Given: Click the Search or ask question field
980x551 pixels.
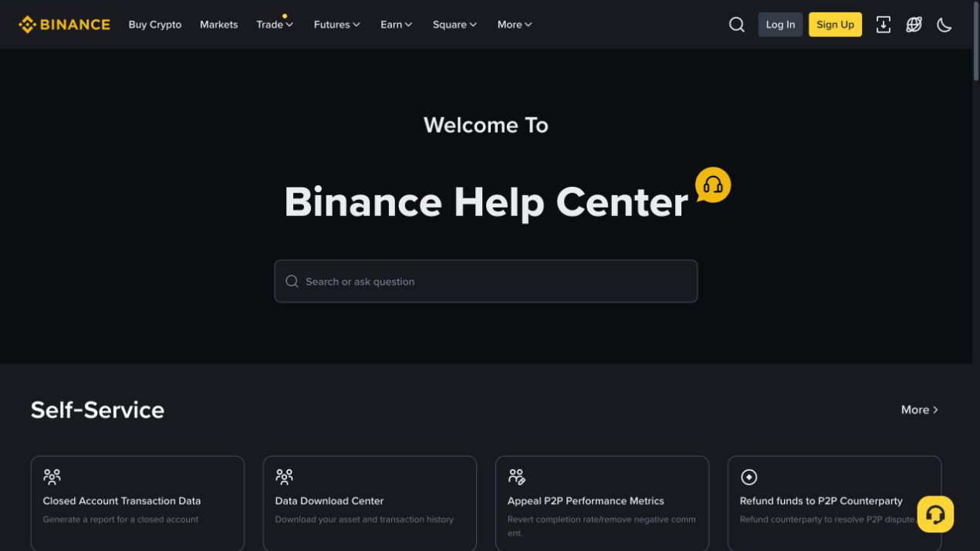Looking at the screenshot, I should (x=486, y=281).
